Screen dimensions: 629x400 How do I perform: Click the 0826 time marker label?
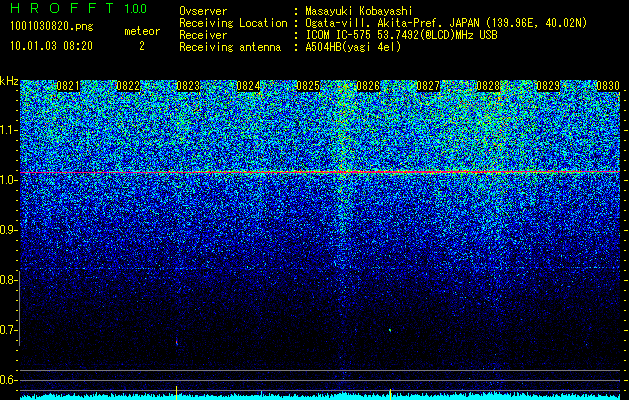(368, 86)
